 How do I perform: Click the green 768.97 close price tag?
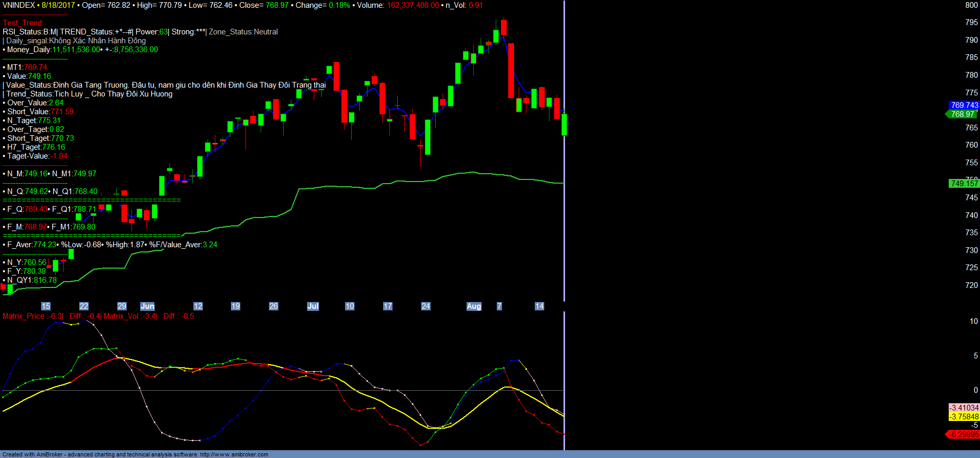[x=962, y=114]
